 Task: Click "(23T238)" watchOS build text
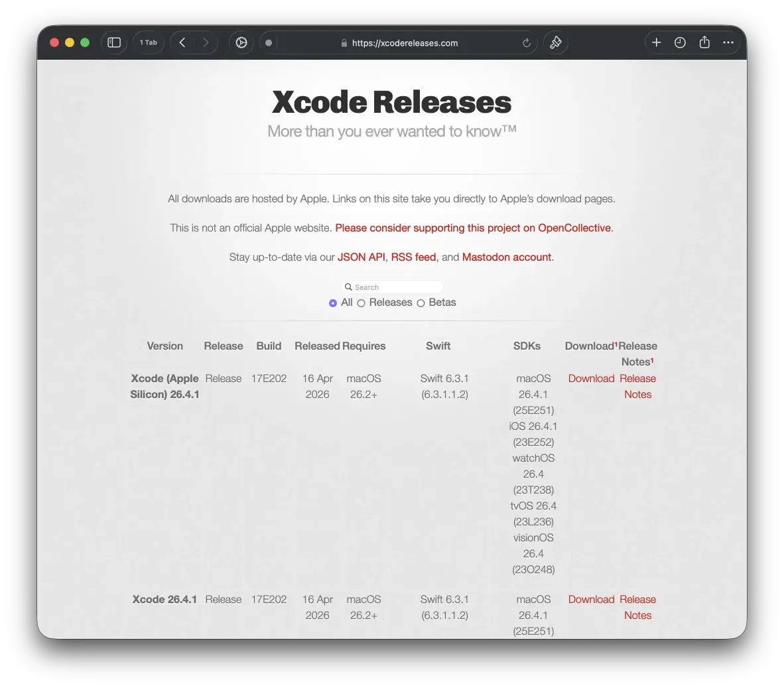pos(533,490)
